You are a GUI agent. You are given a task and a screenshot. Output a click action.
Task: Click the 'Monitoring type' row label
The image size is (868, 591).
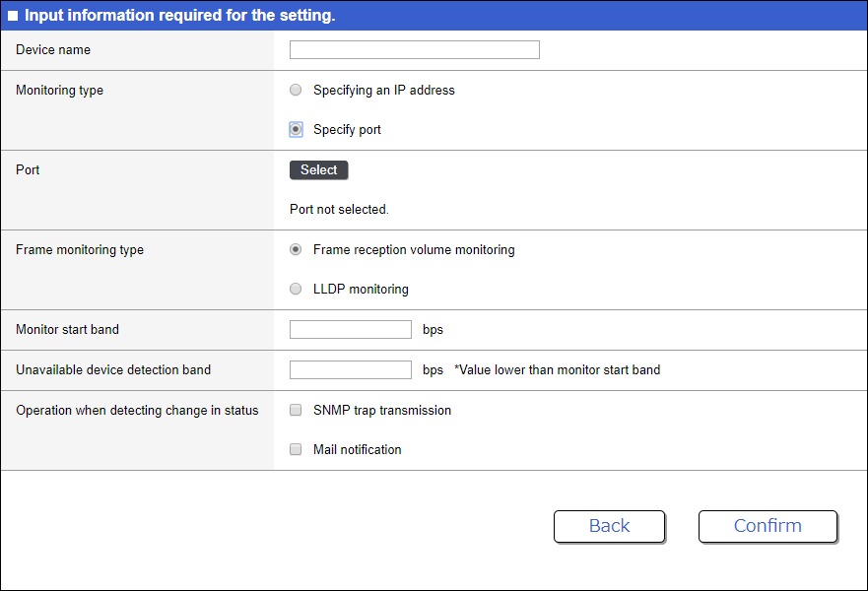coord(59,91)
